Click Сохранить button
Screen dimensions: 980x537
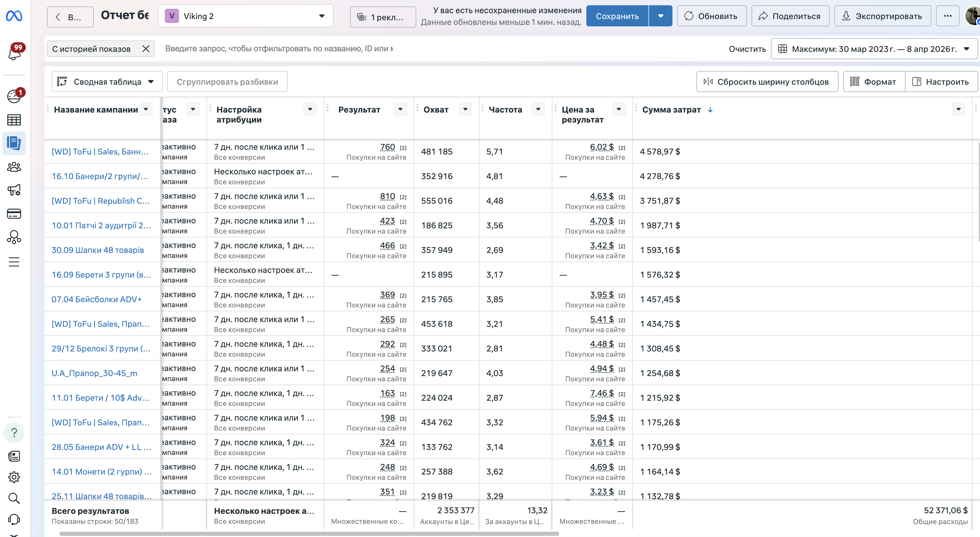point(617,16)
